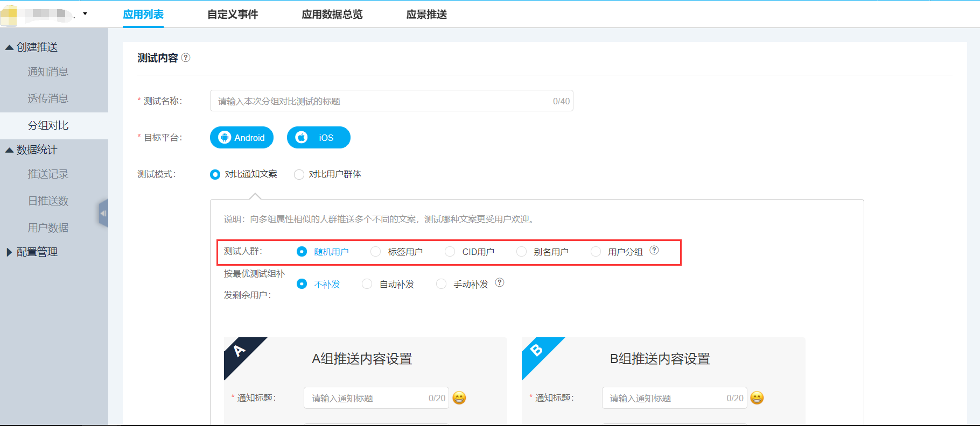The image size is (980, 426).
Task: Enable the 自动补发 option
Action: pyautogui.click(x=367, y=284)
